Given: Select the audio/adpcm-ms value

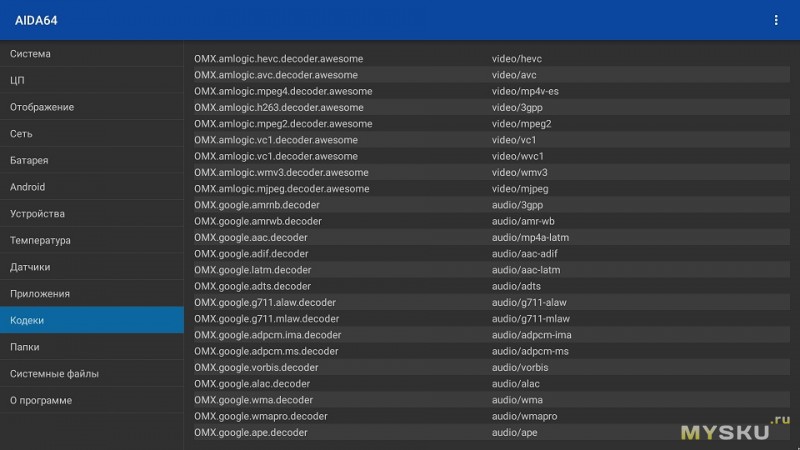Looking at the screenshot, I should pyautogui.click(x=530, y=351).
